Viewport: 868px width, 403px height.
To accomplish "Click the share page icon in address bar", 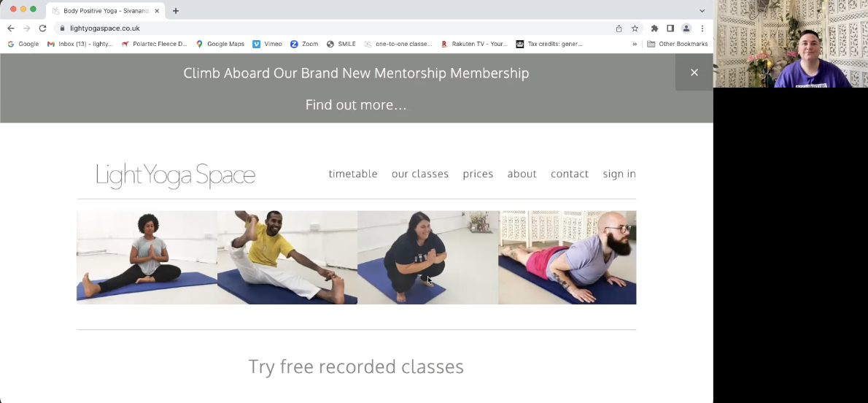I will (619, 28).
